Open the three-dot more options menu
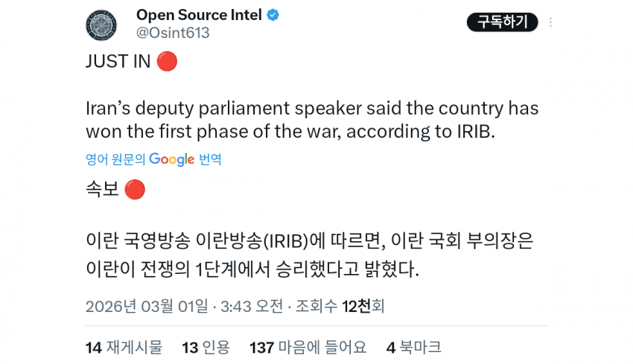 550,22
